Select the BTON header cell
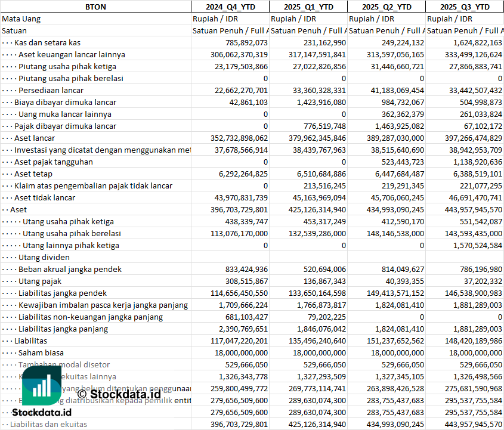The height and width of the screenshot is (430, 504). [x=95, y=7]
